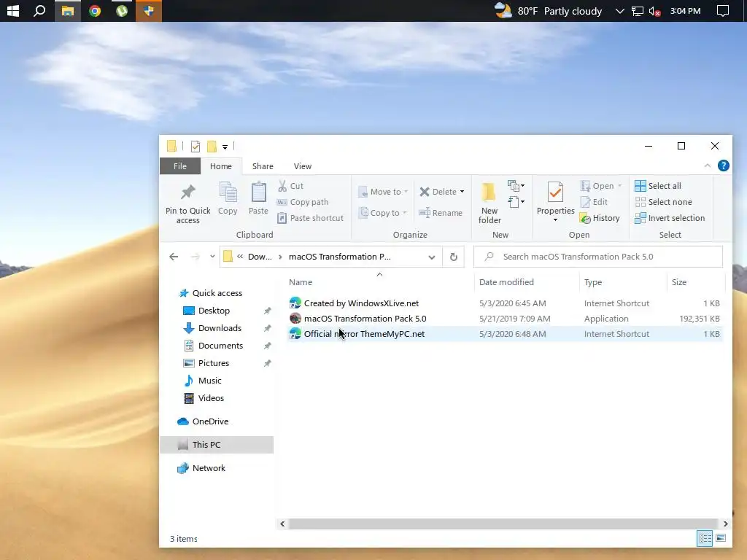Click Copy path in ribbon
The width and height of the screenshot is (747, 560).
(303, 202)
